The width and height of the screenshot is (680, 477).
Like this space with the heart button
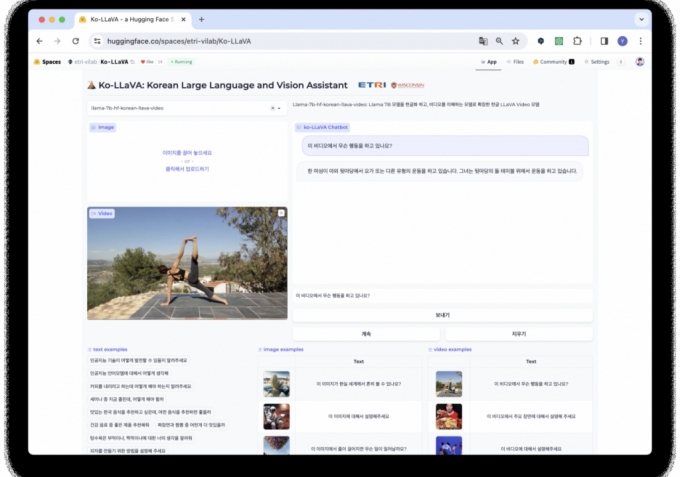[147, 62]
